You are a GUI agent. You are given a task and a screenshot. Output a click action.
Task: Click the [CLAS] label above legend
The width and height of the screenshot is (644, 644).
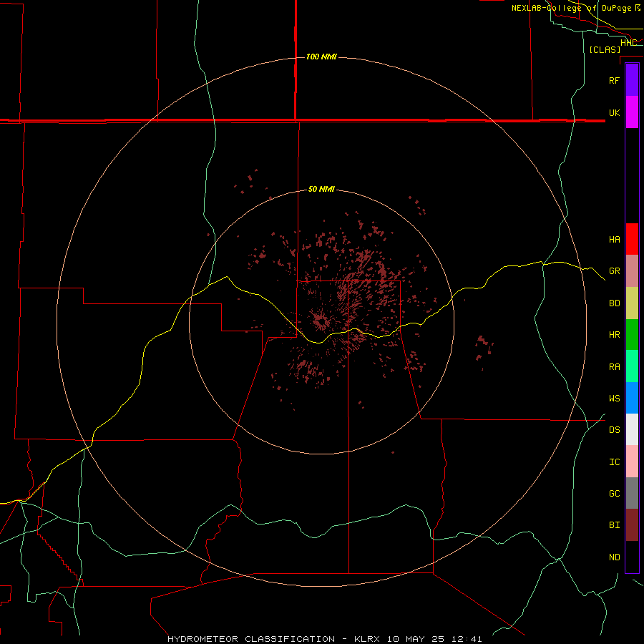pos(605,49)
